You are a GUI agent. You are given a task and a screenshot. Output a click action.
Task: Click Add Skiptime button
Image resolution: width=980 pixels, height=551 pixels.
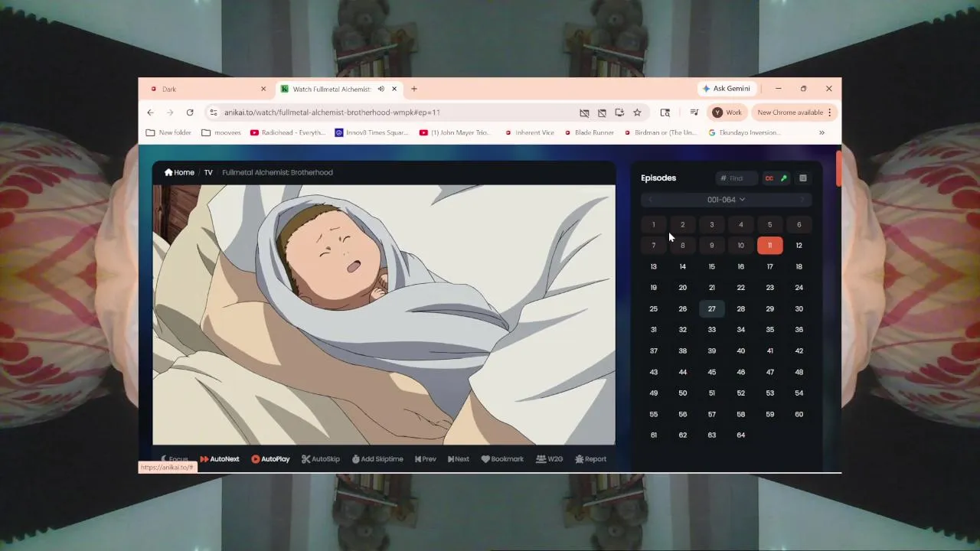(377, 459)
